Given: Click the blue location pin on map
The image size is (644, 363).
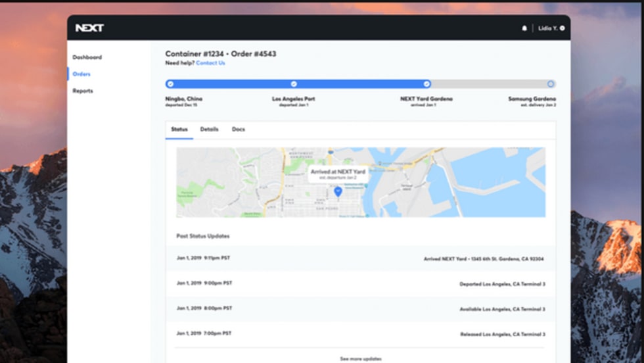Looking at the screenshot, I should point(338,191).
